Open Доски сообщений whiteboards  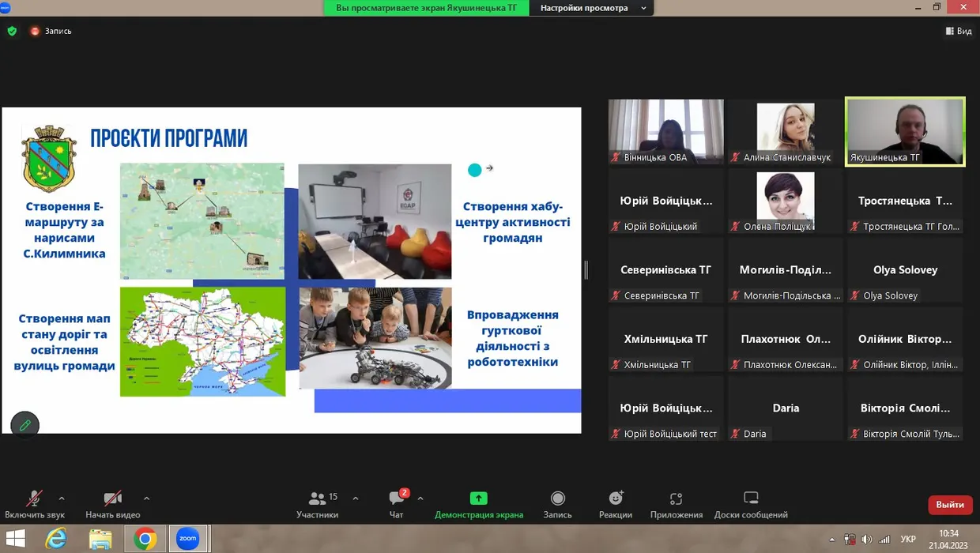(751, 505)
